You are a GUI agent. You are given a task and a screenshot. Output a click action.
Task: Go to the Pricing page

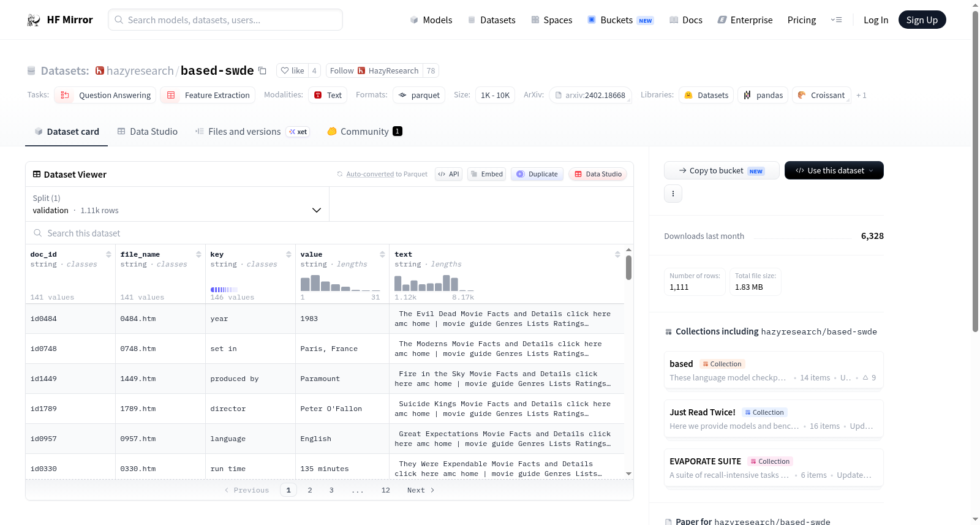point(802,20)
